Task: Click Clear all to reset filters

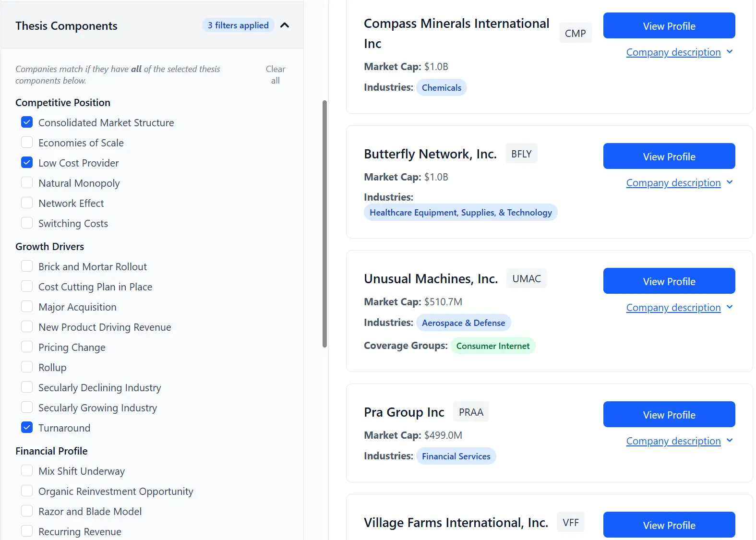Action: [x=275, y=74]
